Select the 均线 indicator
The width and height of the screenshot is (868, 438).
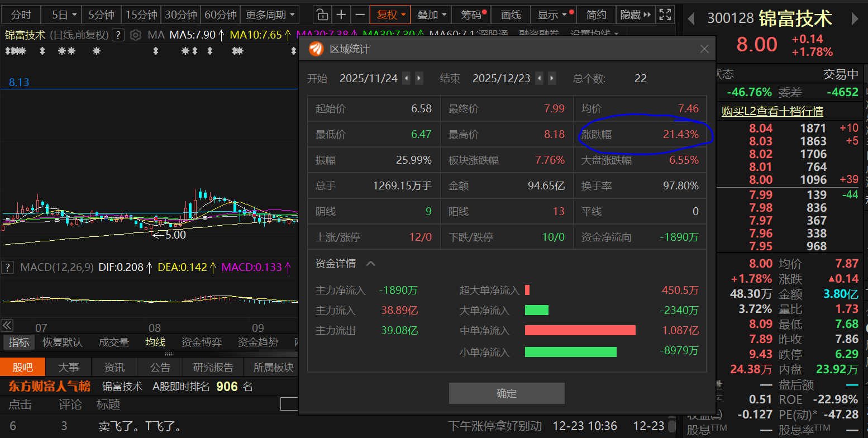(x=155, y=342)
